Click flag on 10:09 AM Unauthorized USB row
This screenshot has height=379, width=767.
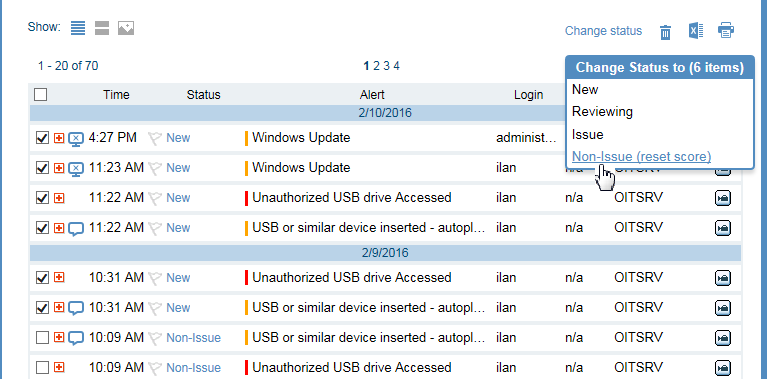click(x=155, y=368)
